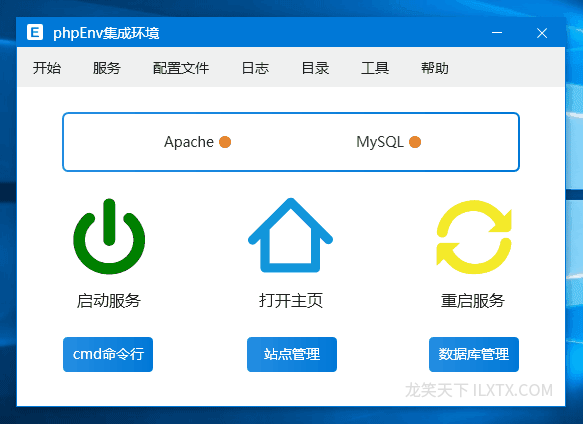Open the 开始 menu
The height and width of the screenshot is (424, 583).
pyautogui.click(x=47, y=68)
